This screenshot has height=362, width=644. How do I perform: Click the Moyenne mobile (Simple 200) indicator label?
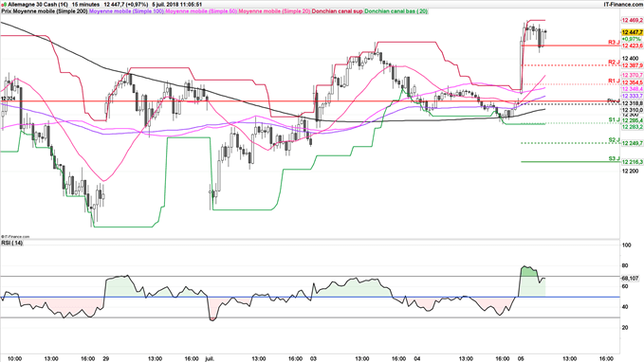(50, 11)
